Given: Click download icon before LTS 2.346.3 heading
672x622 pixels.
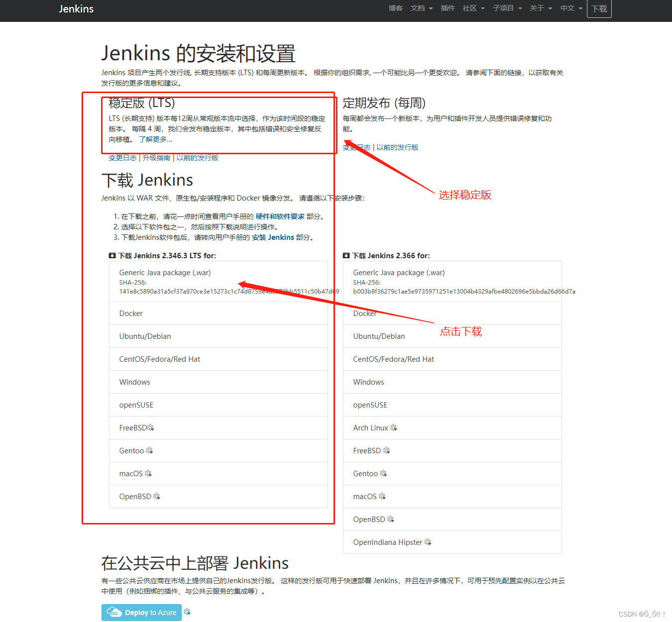Looking at the screenshot, I should [112, 256].
